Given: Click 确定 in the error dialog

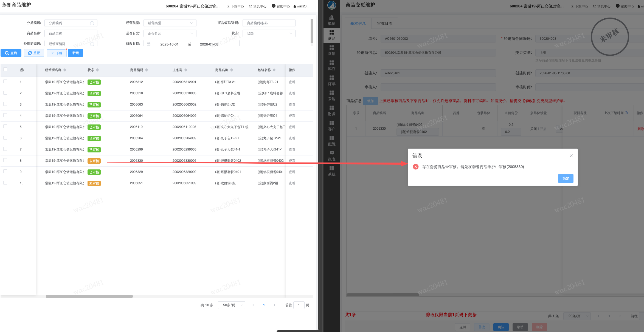Looking at the screenshot, I should (566, 178).
